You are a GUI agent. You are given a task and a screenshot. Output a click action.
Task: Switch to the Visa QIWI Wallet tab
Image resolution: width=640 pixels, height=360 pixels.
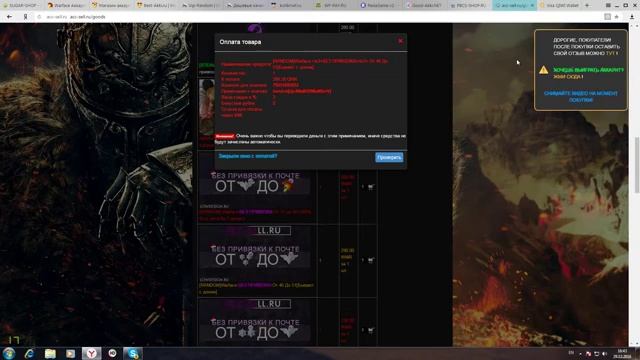(558, 5)
